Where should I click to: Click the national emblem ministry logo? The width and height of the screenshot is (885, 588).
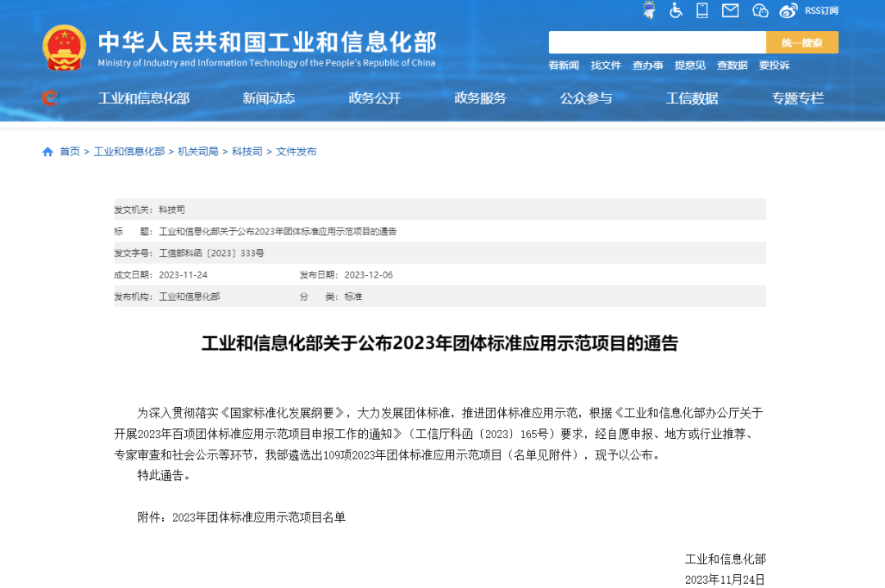tap(65, 47)
